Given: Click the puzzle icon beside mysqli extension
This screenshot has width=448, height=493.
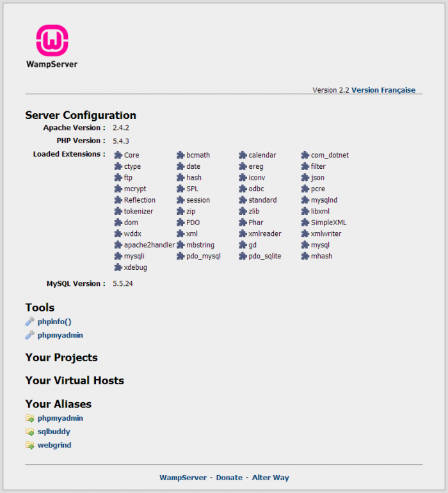Looking at the screenshot, I should point(118,256).
